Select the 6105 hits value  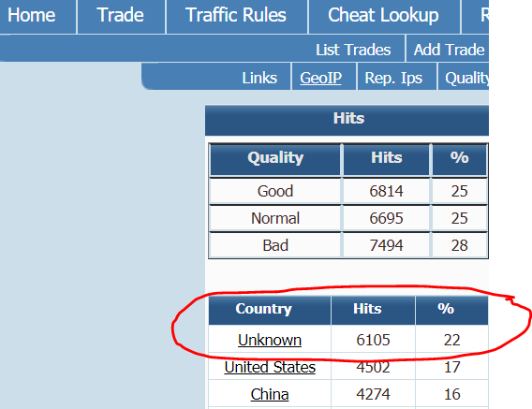pyautogui.click(x=373, y=340)
